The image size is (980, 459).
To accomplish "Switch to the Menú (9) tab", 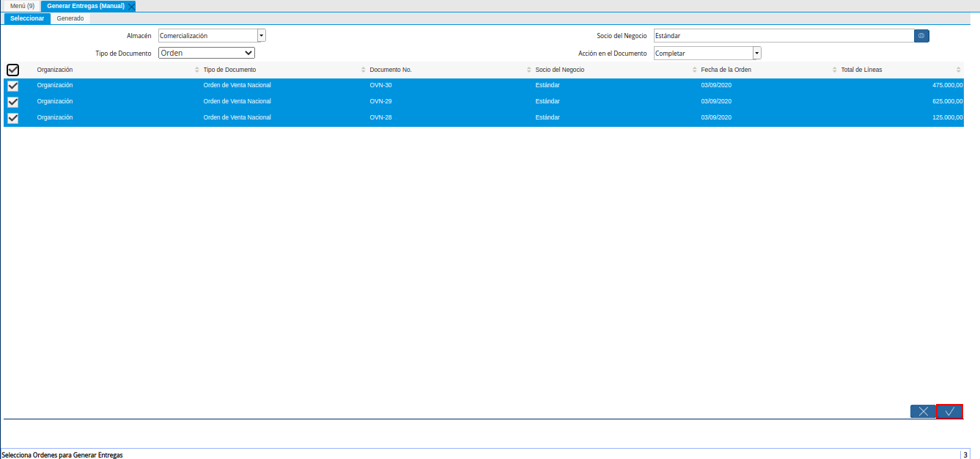I will tap(22, 6).
